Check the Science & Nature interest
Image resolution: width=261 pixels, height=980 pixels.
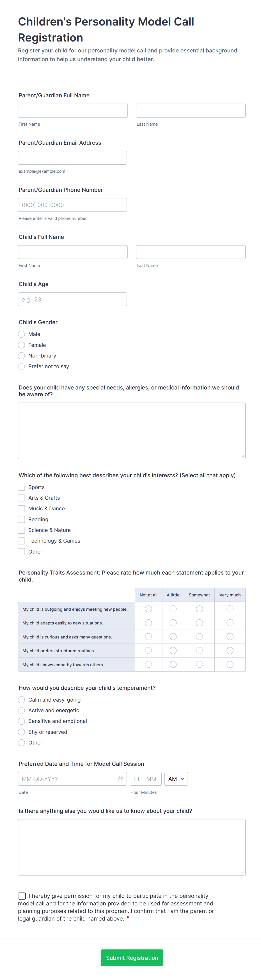21,530
